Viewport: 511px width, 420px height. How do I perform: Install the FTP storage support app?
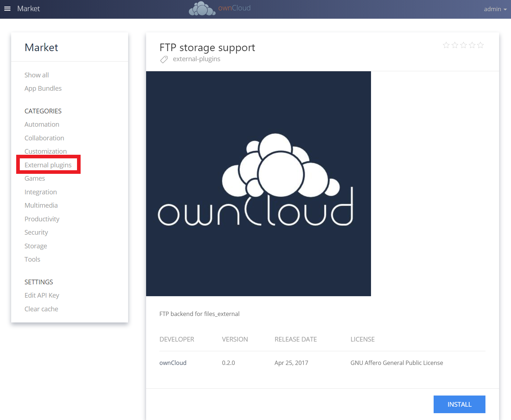pos(459,404)
